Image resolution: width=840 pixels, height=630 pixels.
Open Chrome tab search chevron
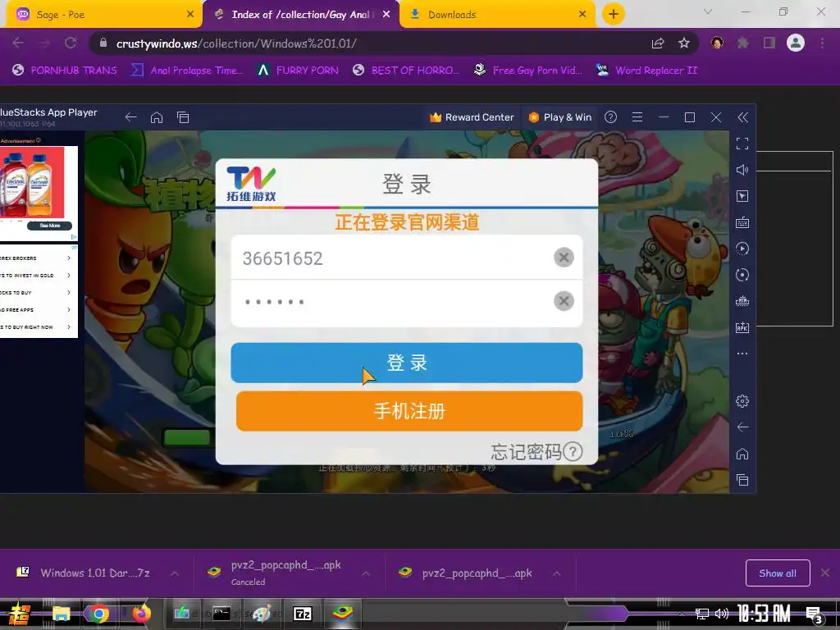pyautogui.click(x=708, y=11)
